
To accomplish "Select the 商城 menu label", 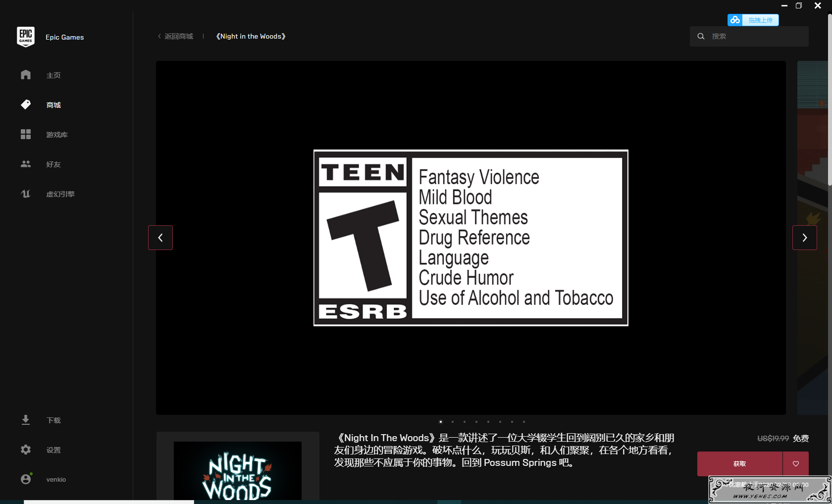I will (x=53, y=105).
